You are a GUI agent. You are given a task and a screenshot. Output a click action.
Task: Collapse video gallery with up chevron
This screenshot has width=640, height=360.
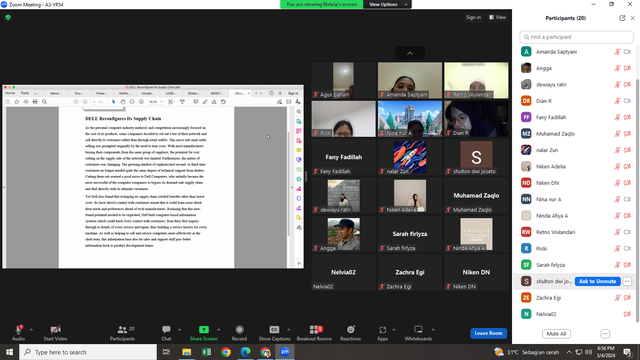(x=410, y=53)
